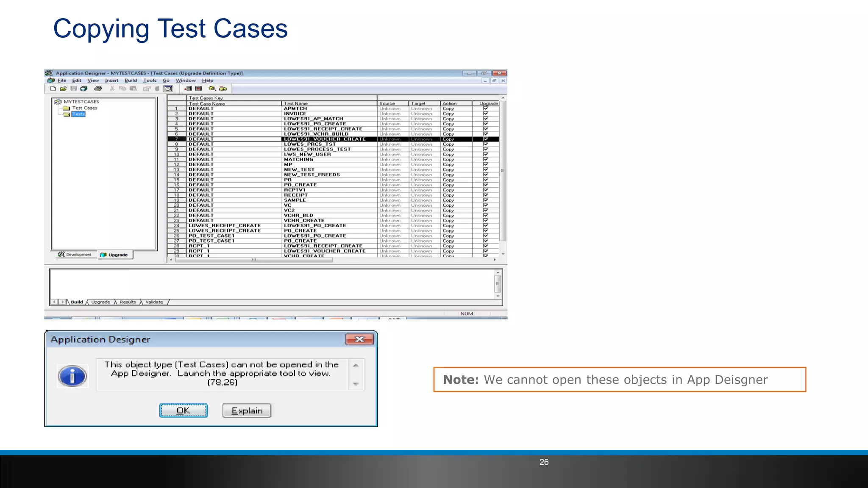Click the Properties toolbar icon
Screen dimensions: 868x488
coord(147,89)
